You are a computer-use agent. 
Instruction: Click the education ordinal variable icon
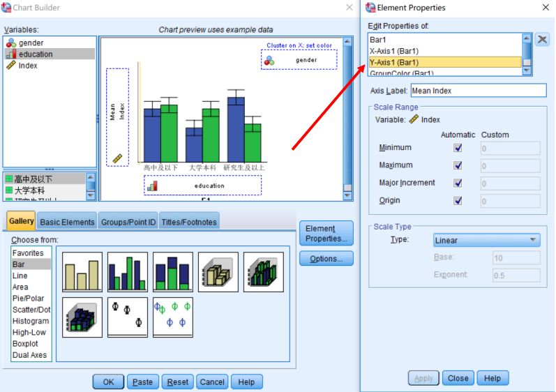tap(11, 54)
